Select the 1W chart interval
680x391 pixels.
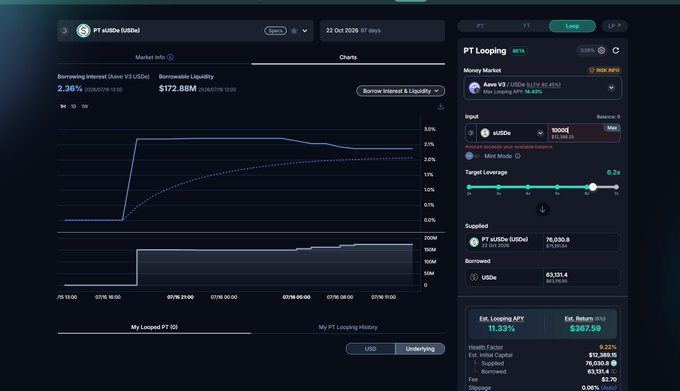point(85,107)
